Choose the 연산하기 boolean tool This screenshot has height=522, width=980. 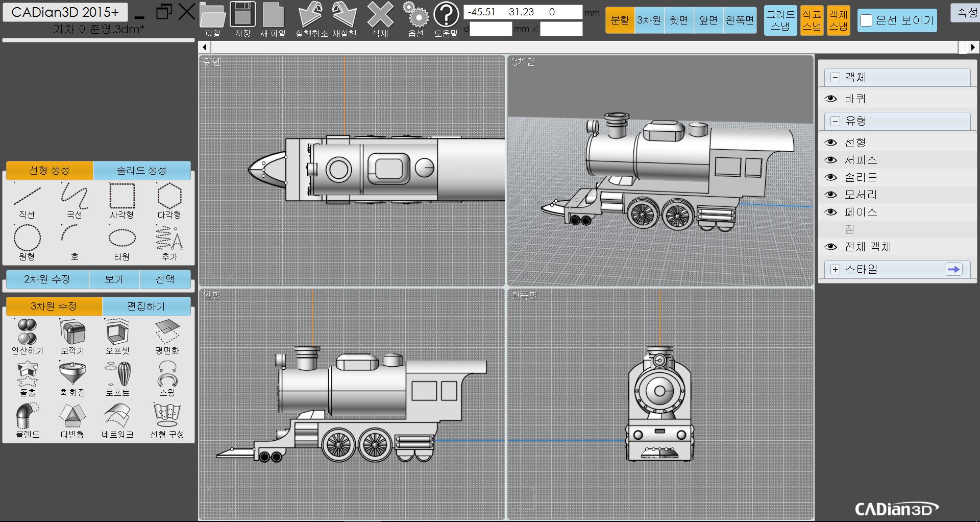click(27, 332)
